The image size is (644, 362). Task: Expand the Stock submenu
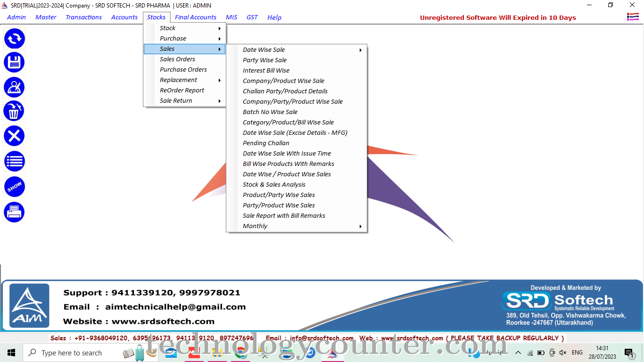pyautogui.click(x=185, y=28)
